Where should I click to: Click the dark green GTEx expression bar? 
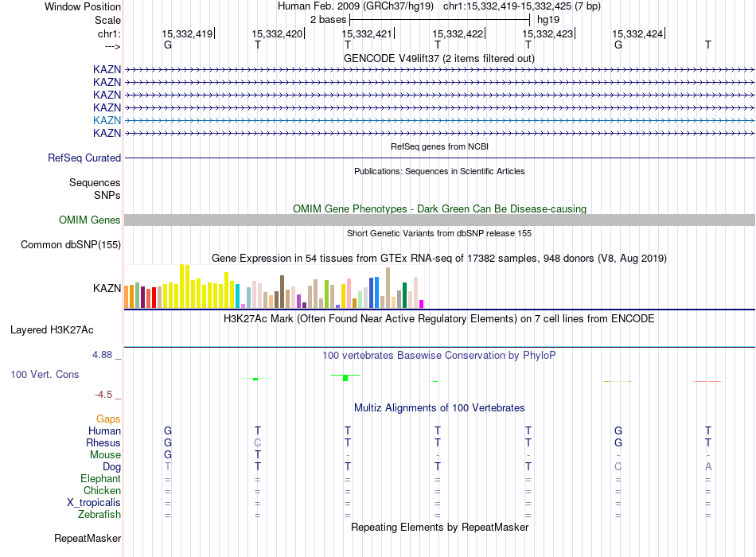(404, 295)
